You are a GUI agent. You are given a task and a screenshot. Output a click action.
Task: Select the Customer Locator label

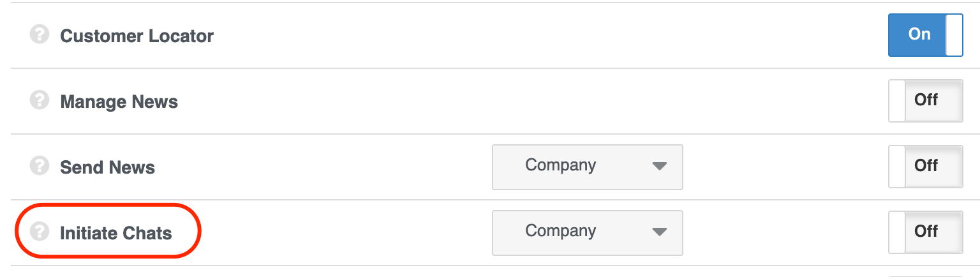click(x=137, y=36)
